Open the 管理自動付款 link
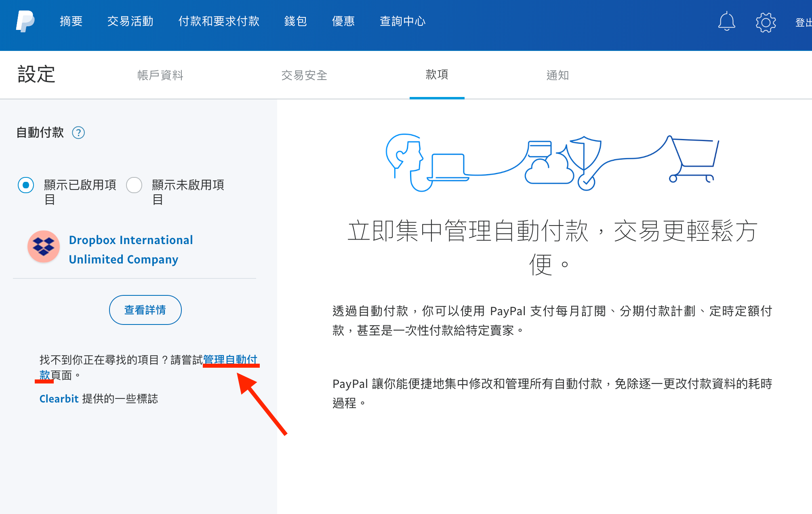 230,359
